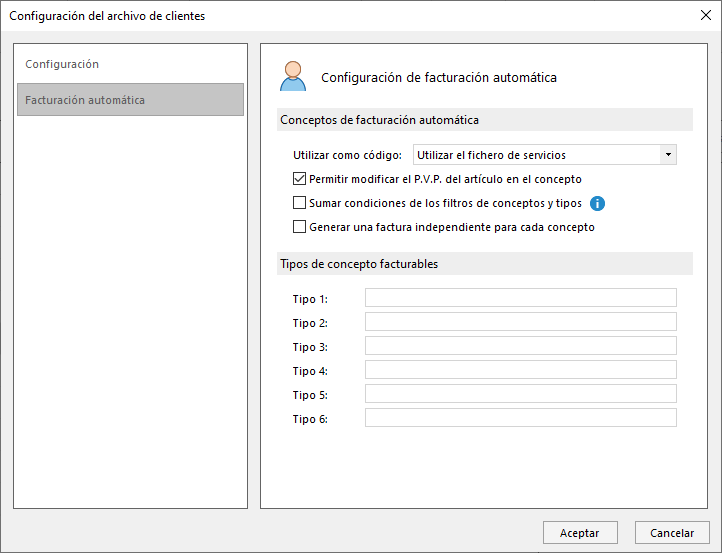Click the Tipo 4 input field
The height and width of the screenshot is (553, 722).
521,369
